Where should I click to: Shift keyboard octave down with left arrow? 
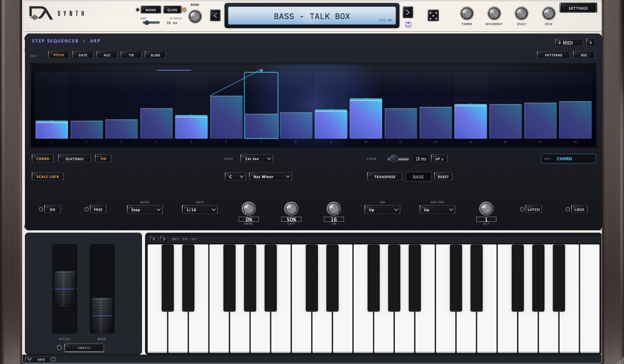coord(154,239)
